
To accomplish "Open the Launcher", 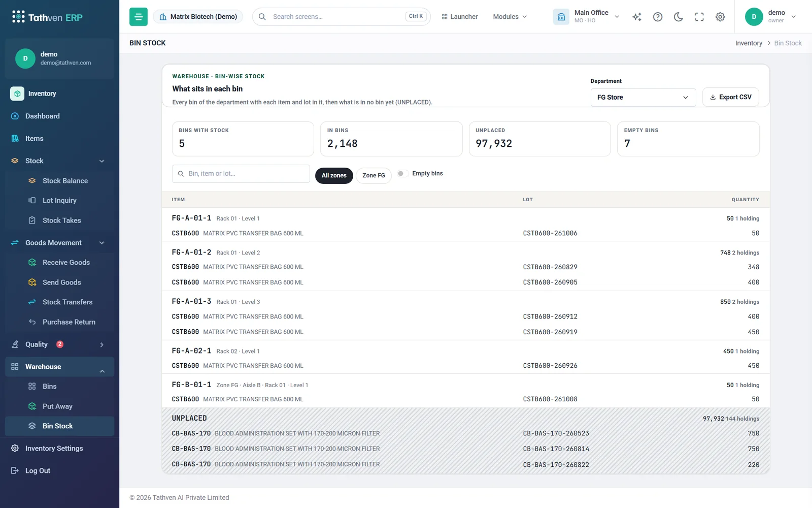I will click(460, 17).
